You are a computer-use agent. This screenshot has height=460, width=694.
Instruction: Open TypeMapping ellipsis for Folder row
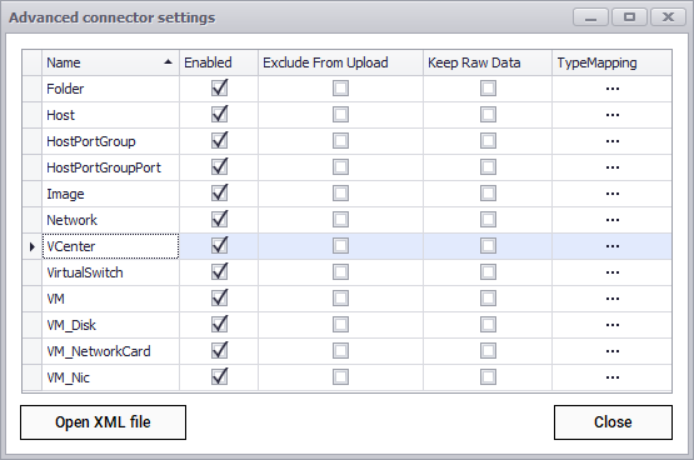[x=612, y=89]
